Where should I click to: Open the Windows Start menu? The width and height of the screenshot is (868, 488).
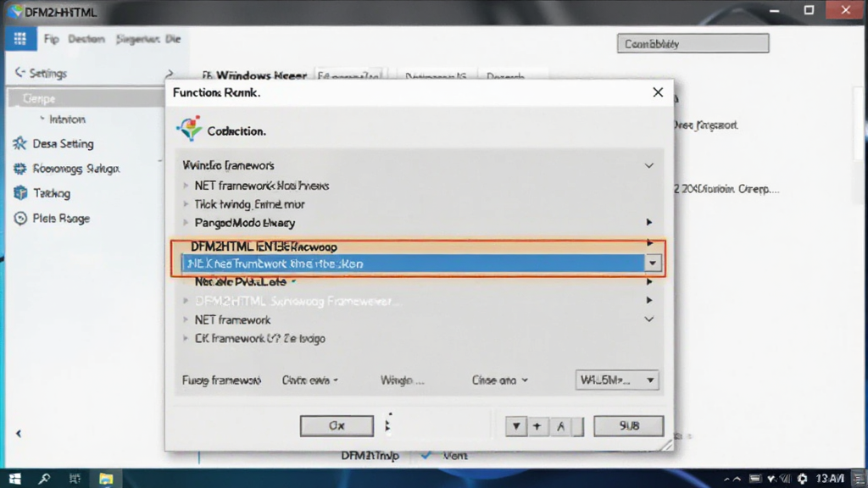(x=15, y=479)
